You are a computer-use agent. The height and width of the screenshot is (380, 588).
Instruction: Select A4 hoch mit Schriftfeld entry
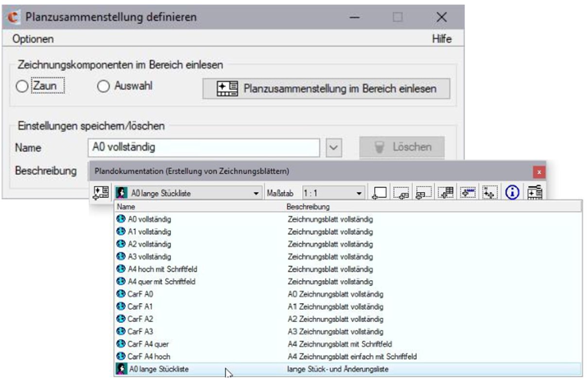[x=349, y=269]
